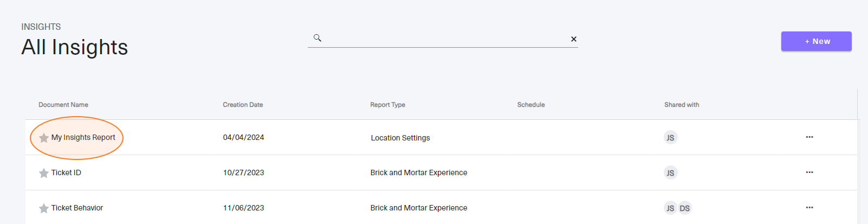The width and height of the screenshot is (868, 224).
Task: Open the Ticket Behavior document
Action: (x=77, y=208)
